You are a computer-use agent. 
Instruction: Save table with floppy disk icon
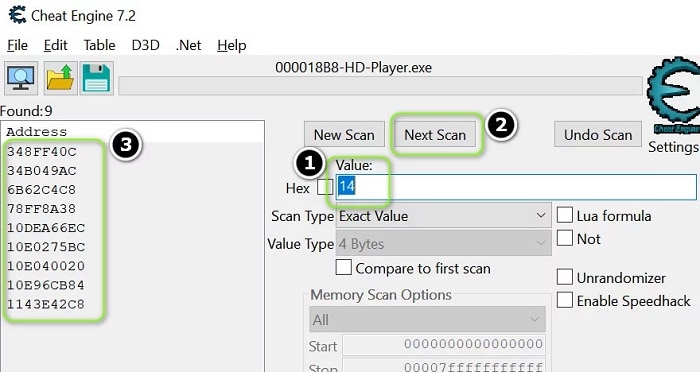96,79
